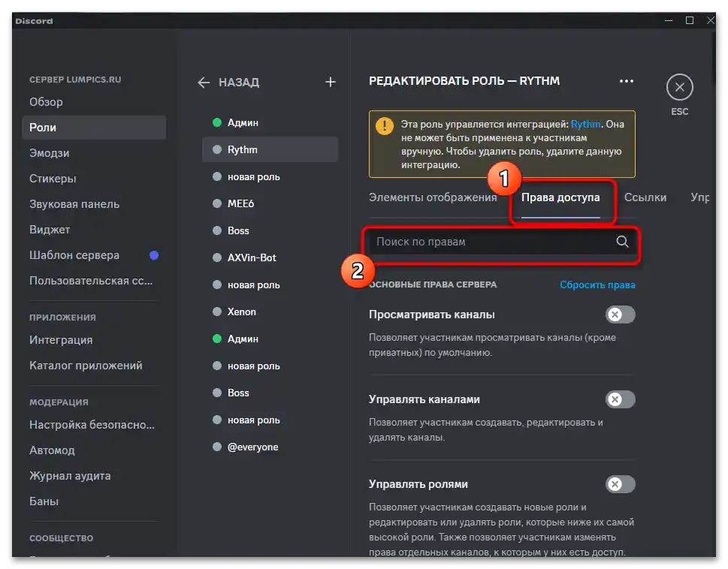
Task: Go to Журнал аудита section
Action: pos(70,476)
